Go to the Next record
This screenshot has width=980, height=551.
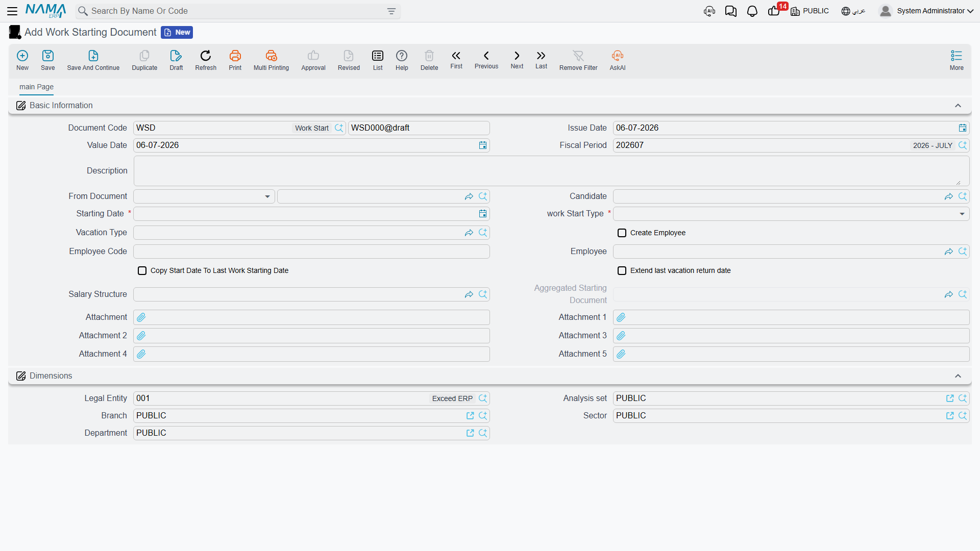(x=517, y=59)
